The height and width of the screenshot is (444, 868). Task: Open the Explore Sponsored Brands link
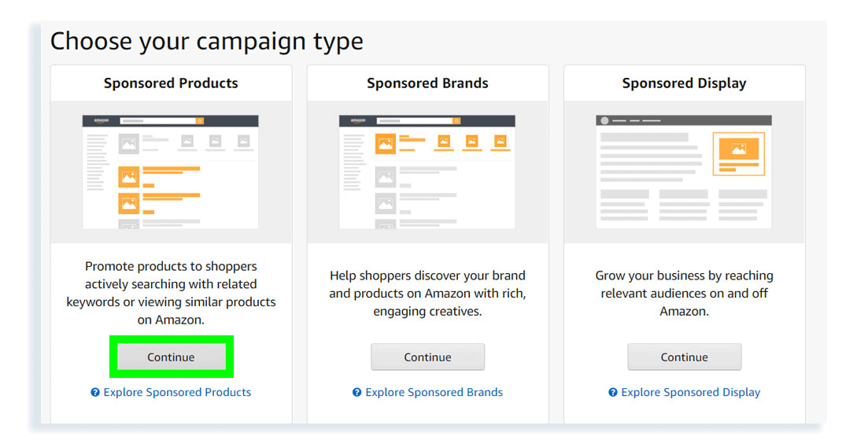(x=434, y=392)
